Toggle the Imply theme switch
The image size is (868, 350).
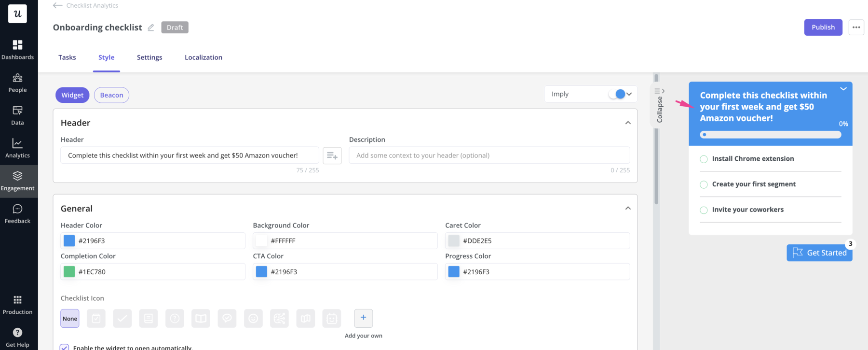(x=617, y=94)
